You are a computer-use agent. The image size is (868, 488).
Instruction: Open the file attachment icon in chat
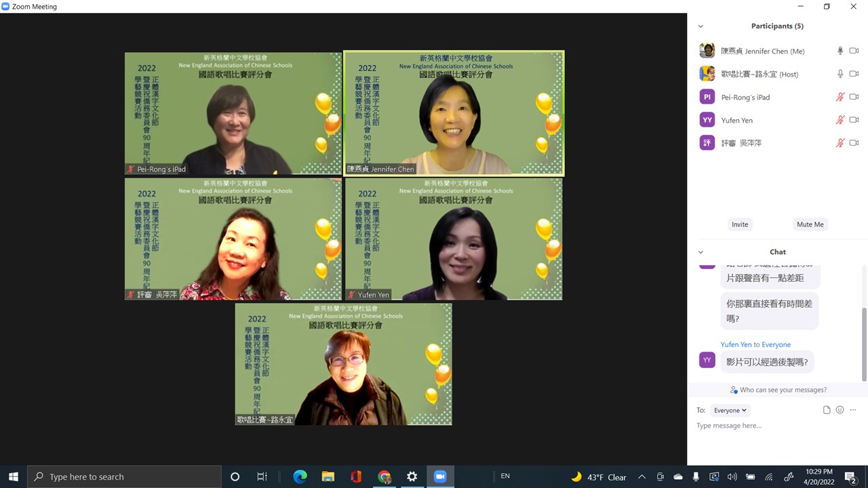(x=827, y=409)
